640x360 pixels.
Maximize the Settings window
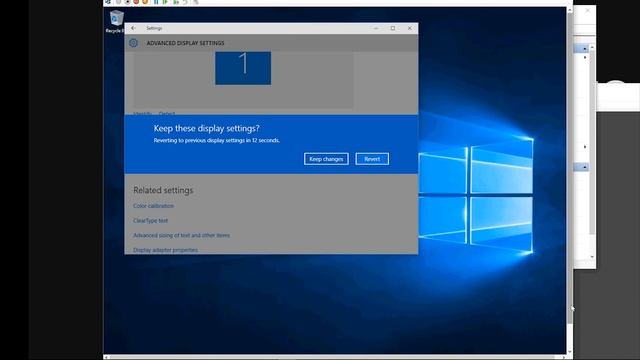(393, 28)
